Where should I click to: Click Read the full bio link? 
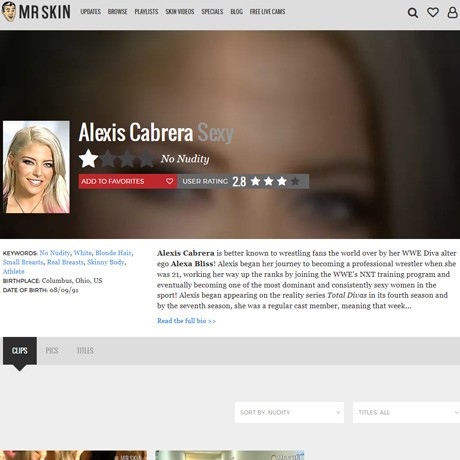coord(186,321)
